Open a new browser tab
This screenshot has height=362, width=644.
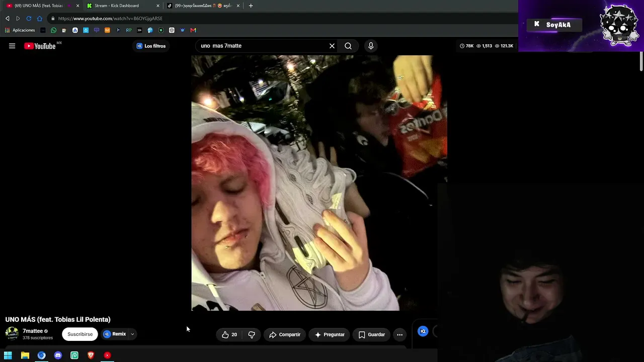point(251,6)
